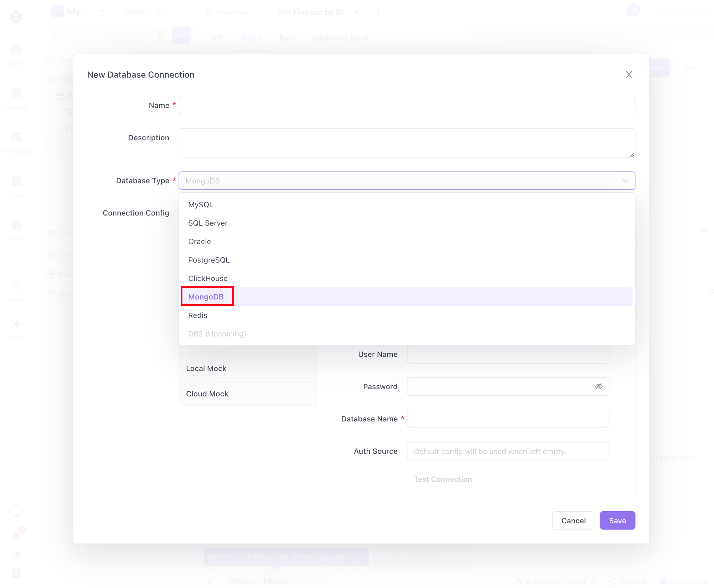Viewport: 714px width, 588px height.
Task: Click the Auth Source field
Action: (x=508, y=451)
